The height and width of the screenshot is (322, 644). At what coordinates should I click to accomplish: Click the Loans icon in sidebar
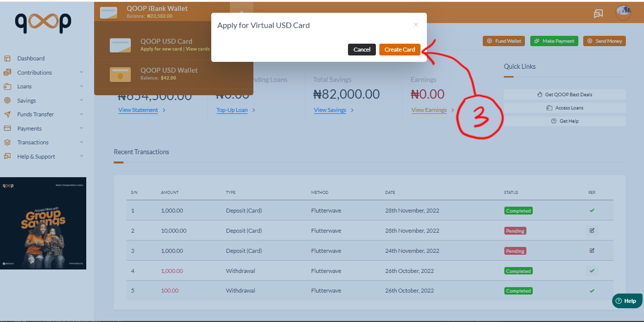point(7,86)
